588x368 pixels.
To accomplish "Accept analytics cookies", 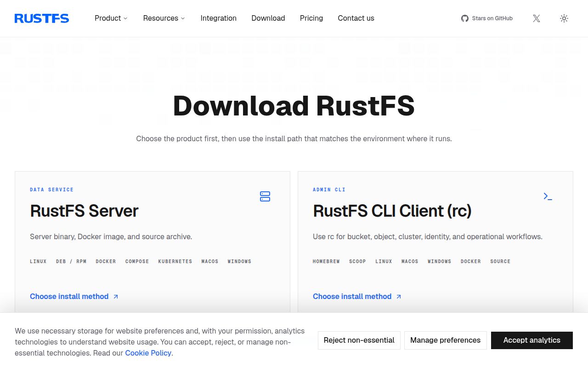I will click(532, 340).
